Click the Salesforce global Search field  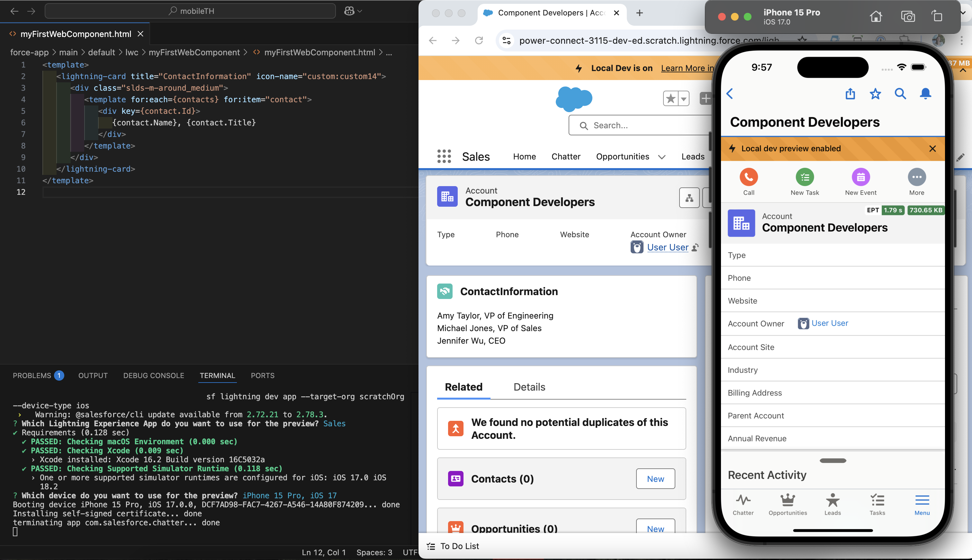(x=640, y=125)
